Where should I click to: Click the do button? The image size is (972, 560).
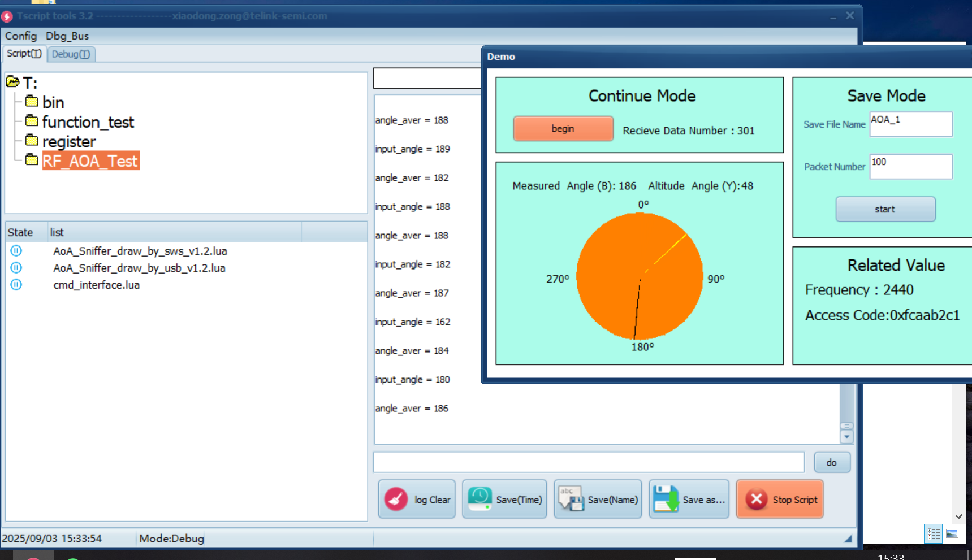click(x=832, y=462)
